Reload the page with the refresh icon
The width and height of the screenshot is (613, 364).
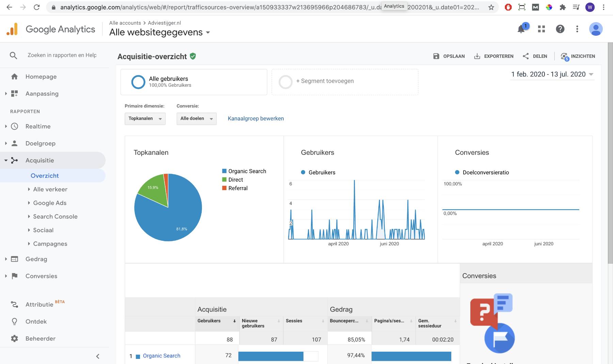(x=37, y=7)
